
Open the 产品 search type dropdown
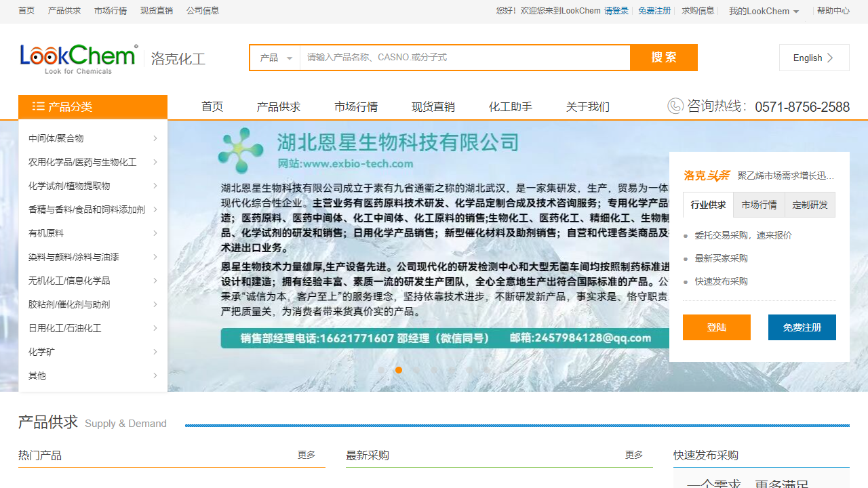pyautogui.click(x=275, y=58)
